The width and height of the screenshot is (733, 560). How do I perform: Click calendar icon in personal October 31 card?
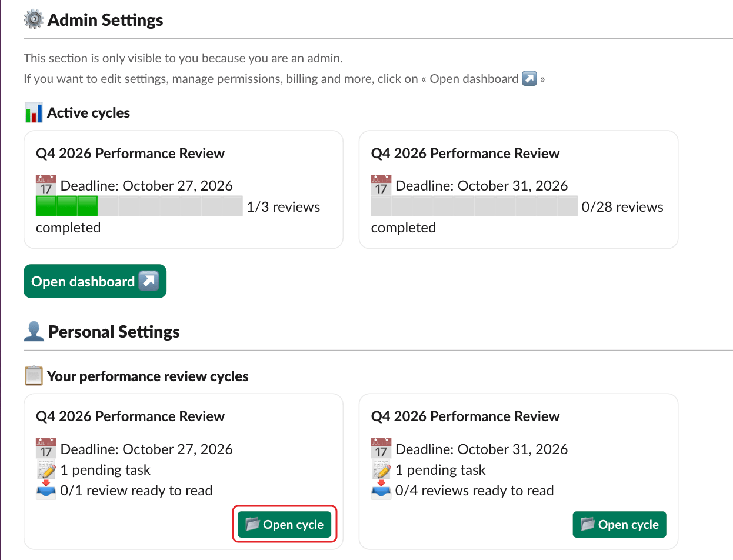click(x=381, y=449)
